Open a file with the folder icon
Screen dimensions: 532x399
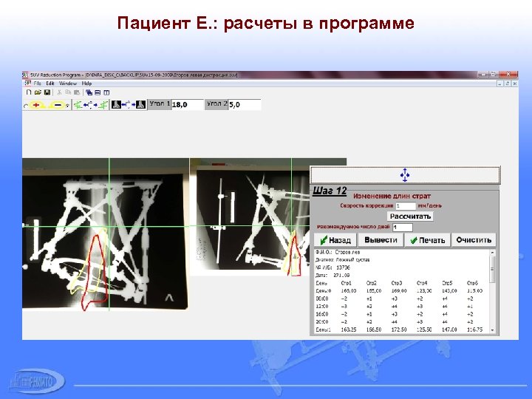(38, 92)
